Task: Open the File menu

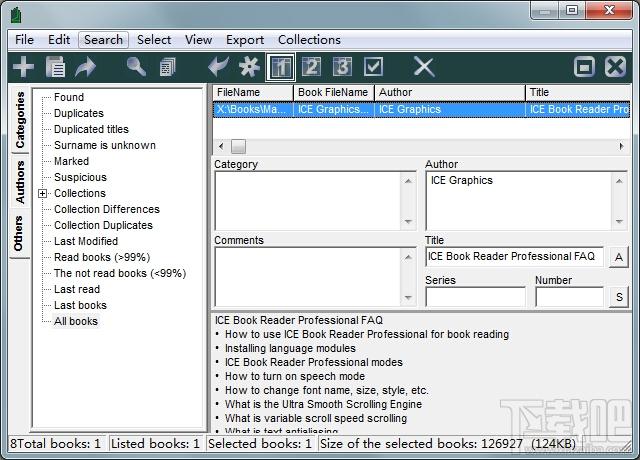Action: pyautogui.click(x=24, y=40)
